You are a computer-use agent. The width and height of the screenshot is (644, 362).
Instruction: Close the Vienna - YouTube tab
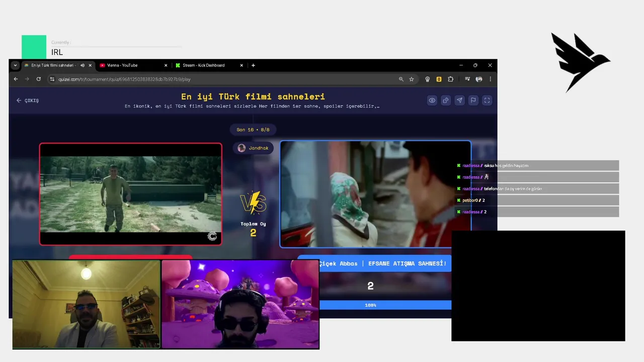[x=166, y=65]
